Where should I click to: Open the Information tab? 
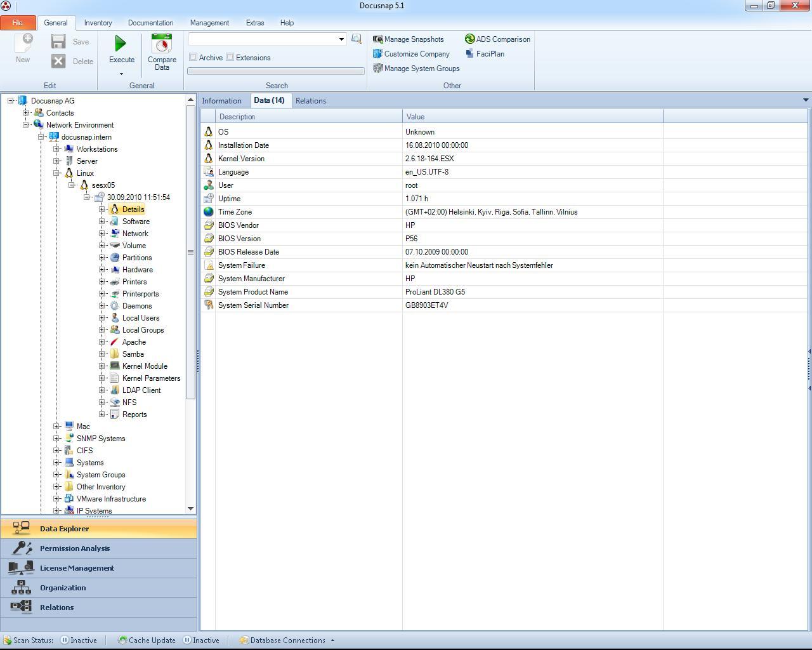tap(221, 101)
